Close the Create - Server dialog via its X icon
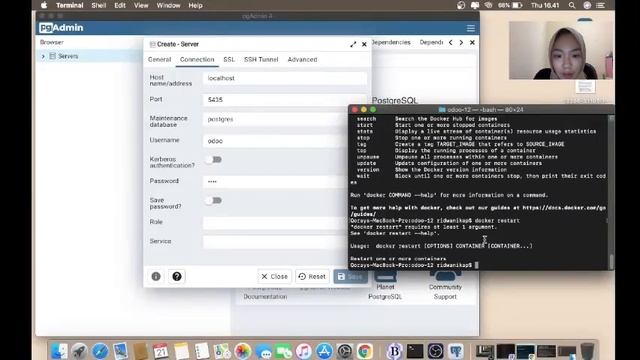 [364, 44]
